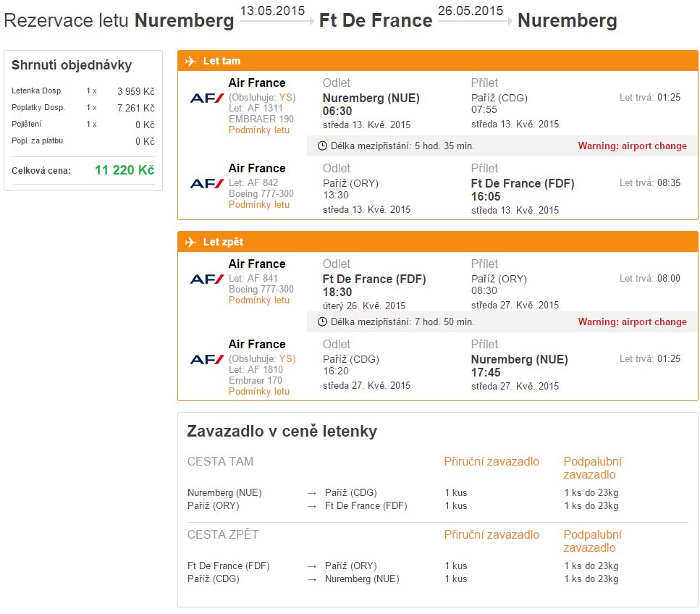Click the clock icon by 7 hod. 50 min. layover
The image size is (700, 614).
click(x=322, y=321)
